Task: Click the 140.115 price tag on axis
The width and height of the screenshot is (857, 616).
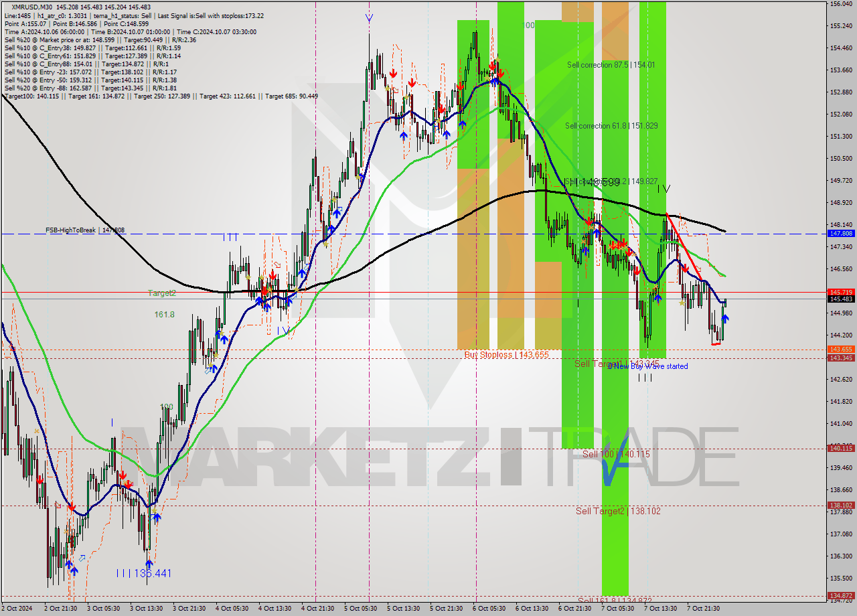Action: [841, 448]
